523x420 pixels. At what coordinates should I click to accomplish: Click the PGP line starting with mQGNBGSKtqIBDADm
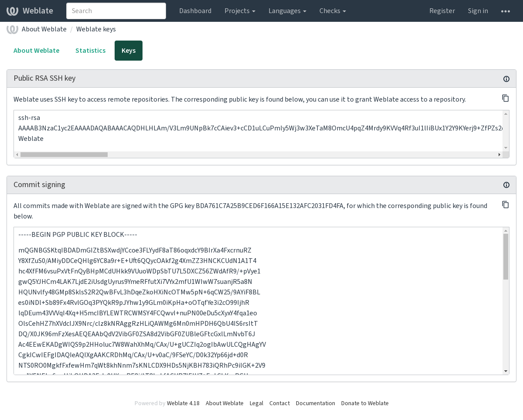point(135,250)
